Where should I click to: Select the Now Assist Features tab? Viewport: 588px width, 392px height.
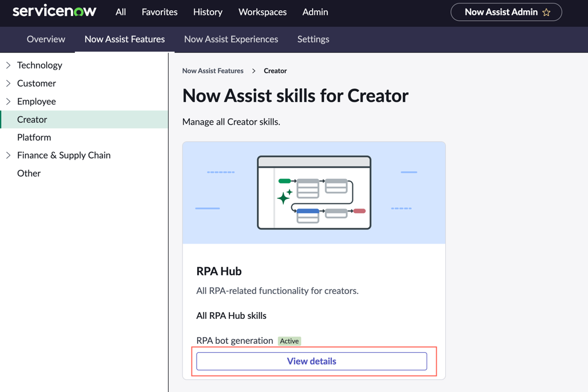(x=125, y=39)
